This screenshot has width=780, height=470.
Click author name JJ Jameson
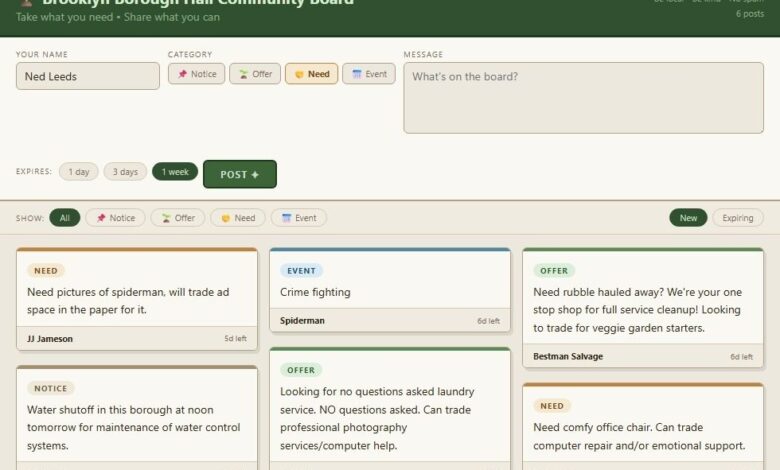pyautogui.click(x=50, y=339)
